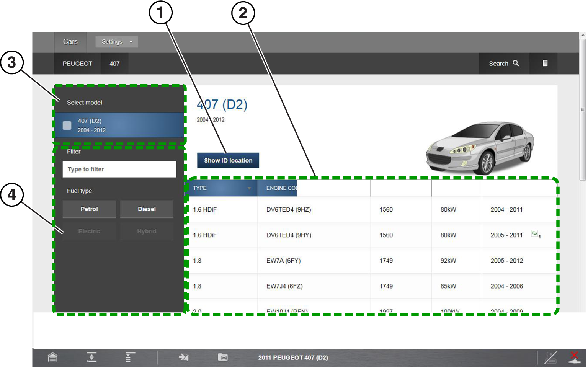Switch to the Cars tab
588x367 pixels.
pos(70,42)
